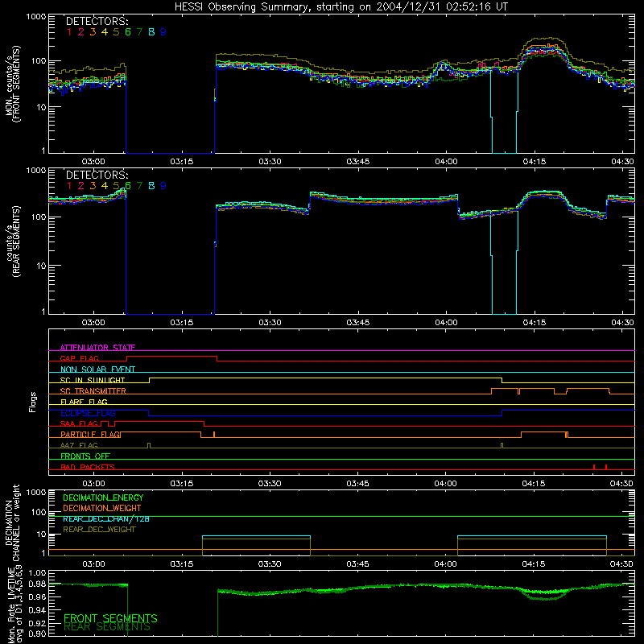Click the 0.92 livetime axis value

pos(37,621)
